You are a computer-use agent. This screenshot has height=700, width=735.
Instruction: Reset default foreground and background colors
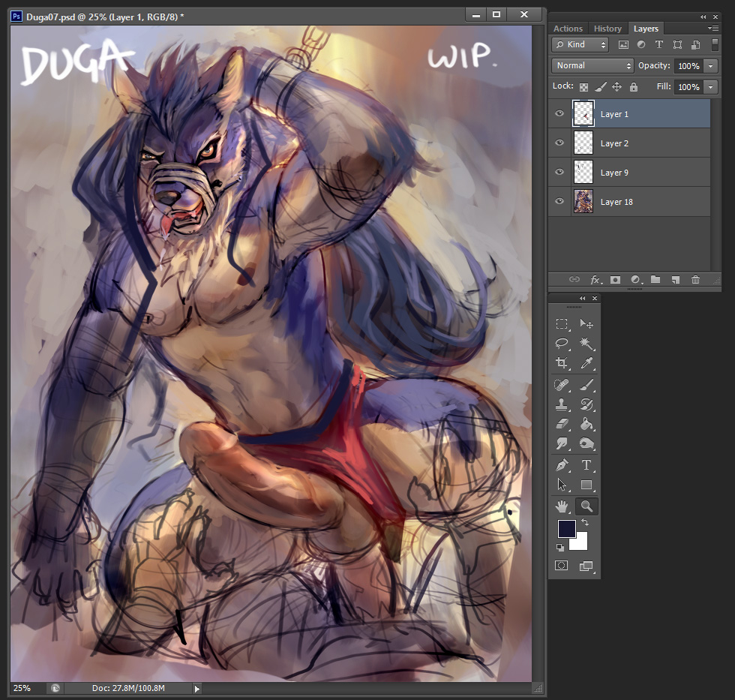pyautogui.click(x=559, y=547)
